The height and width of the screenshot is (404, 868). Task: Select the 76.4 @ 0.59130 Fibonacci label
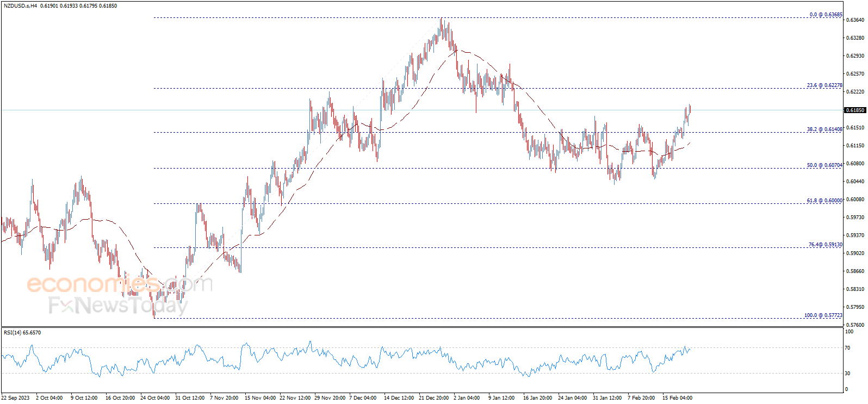tap(825, 245)
